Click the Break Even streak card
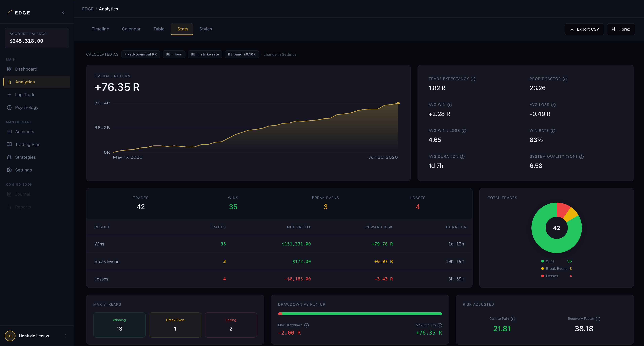 (175, 325)
